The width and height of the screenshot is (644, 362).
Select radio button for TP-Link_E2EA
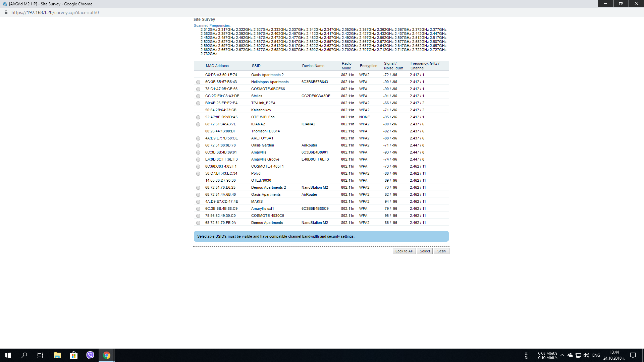tap(198, 103)
